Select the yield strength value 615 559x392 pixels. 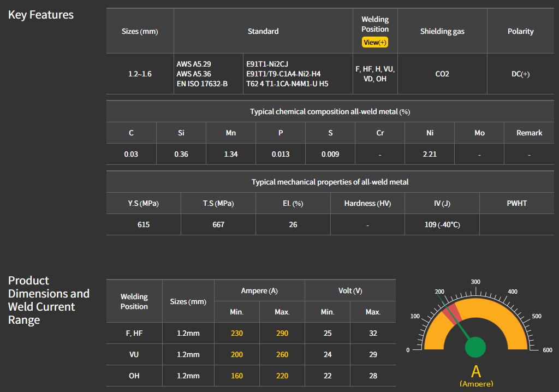click(144, 224)
